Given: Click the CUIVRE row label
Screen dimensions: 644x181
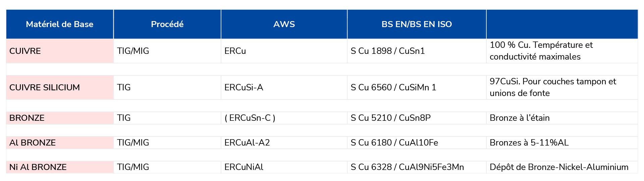Looking at the screenshot, I should [x=60, y=51].
